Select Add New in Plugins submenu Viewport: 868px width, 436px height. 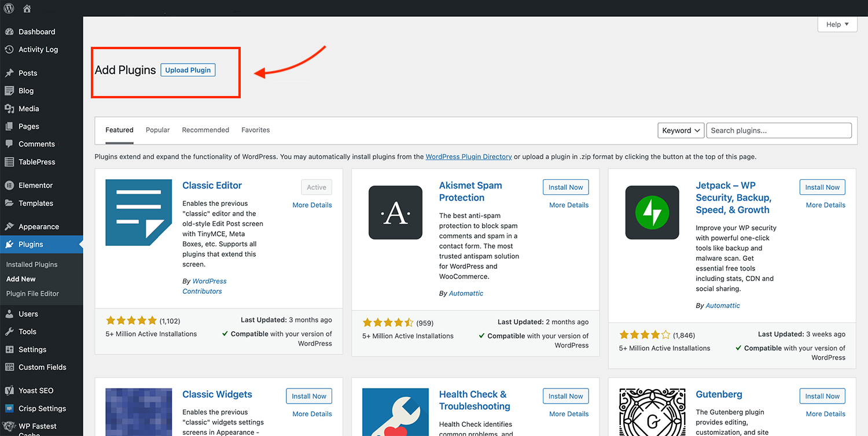[x=21, y=279]
